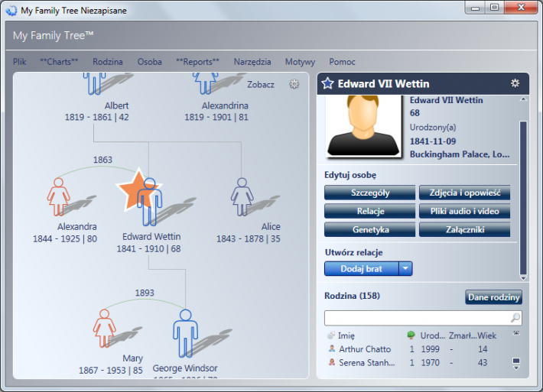Click the star icon beside Edward VII Wettin
Screen dimensions: 543x392
pos(327,83)
